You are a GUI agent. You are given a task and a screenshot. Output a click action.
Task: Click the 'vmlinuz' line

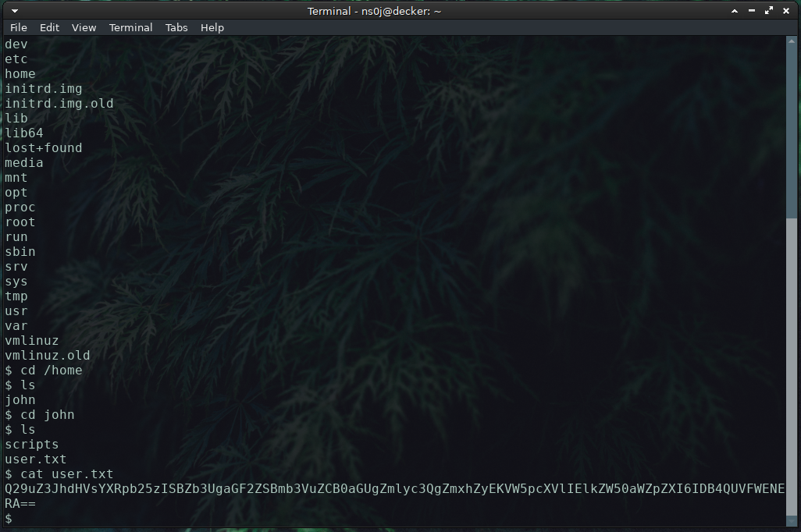pos(32,341)
